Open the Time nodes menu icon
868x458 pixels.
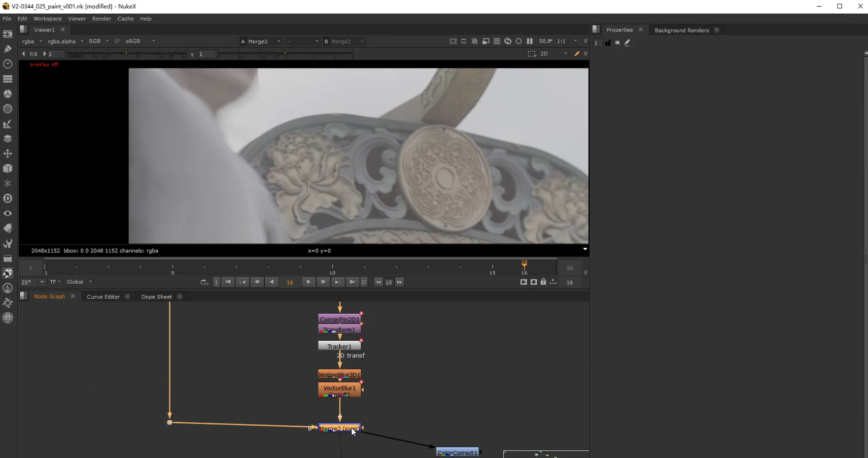coord(8,64)
